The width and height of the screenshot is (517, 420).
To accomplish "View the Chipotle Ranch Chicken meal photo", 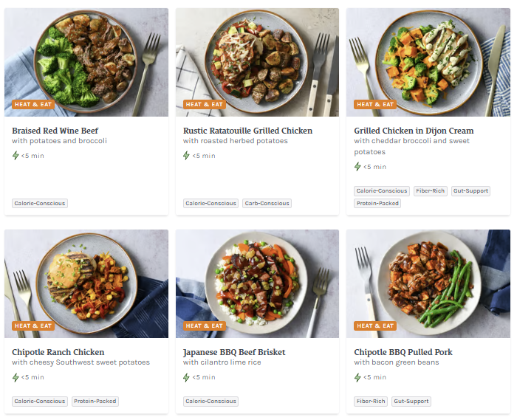I will [86, 283].
